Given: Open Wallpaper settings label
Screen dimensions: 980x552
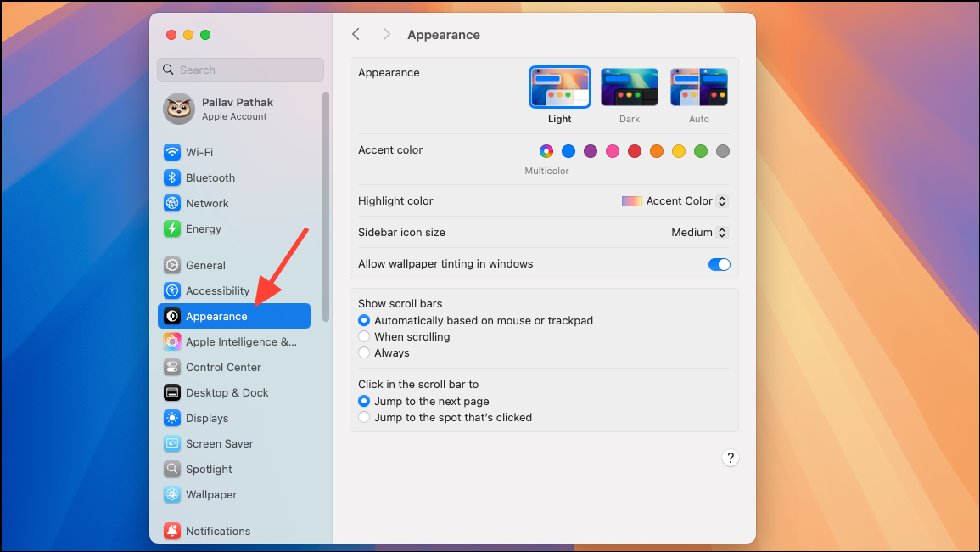Looking at the screenshot, I should coord(211,494).
